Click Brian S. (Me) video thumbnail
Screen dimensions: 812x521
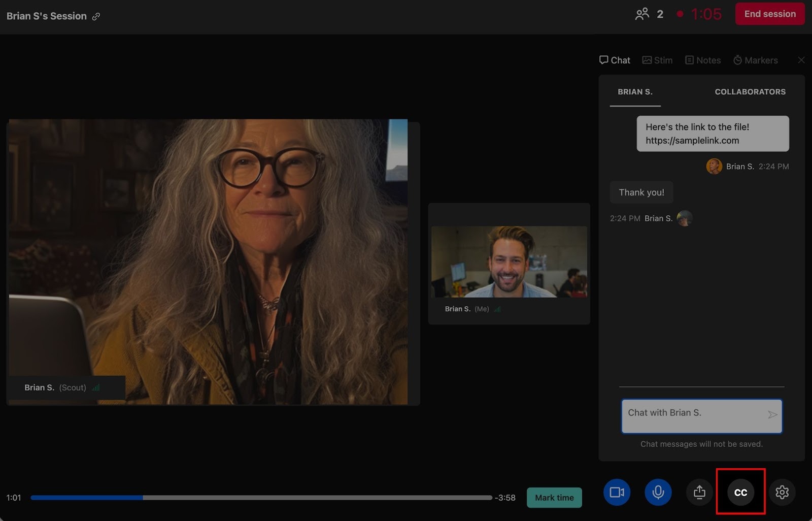pos(509,262)
